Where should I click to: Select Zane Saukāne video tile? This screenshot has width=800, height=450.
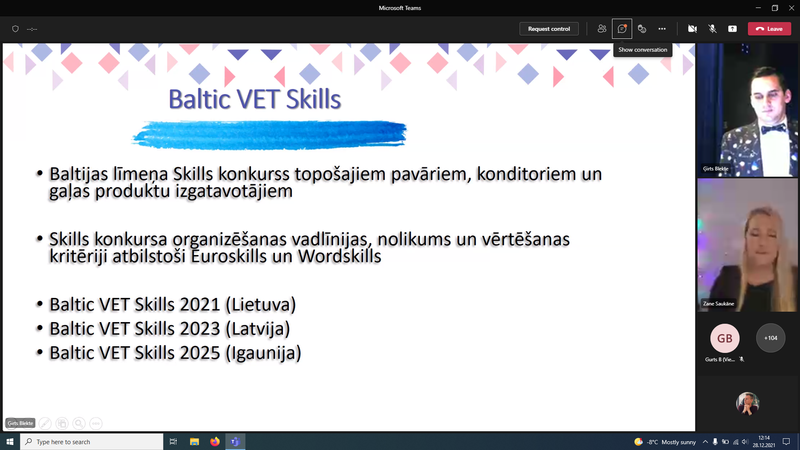747,245
